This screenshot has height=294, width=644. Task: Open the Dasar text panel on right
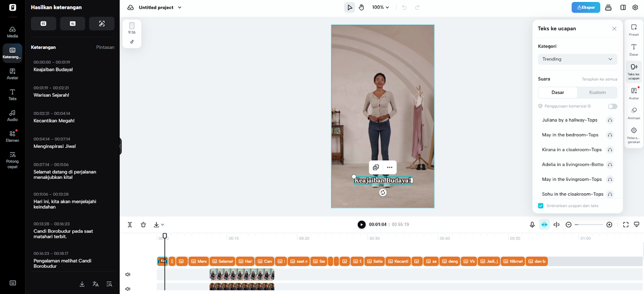634,50
